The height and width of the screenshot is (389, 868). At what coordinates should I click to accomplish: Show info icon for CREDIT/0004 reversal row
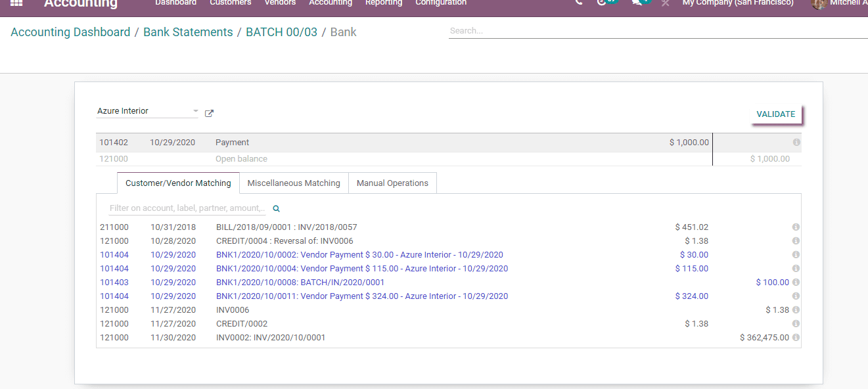796,241
